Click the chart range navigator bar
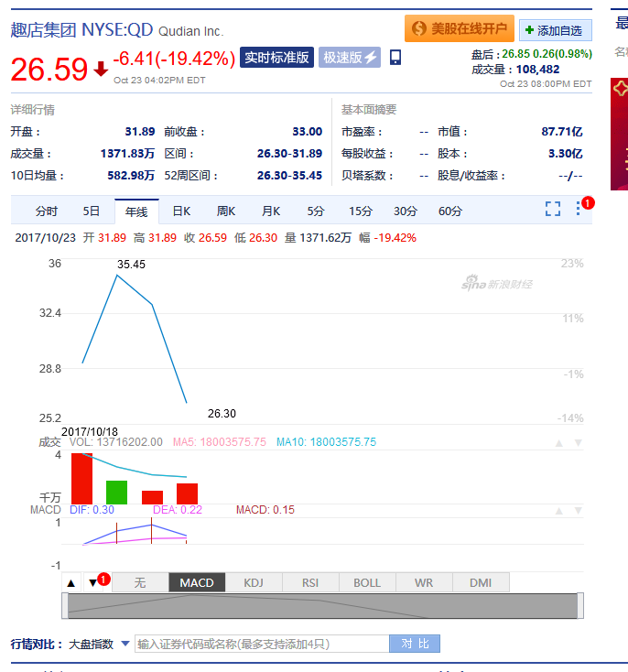Viewport: 628px width, 672px height. click(322, 605)
